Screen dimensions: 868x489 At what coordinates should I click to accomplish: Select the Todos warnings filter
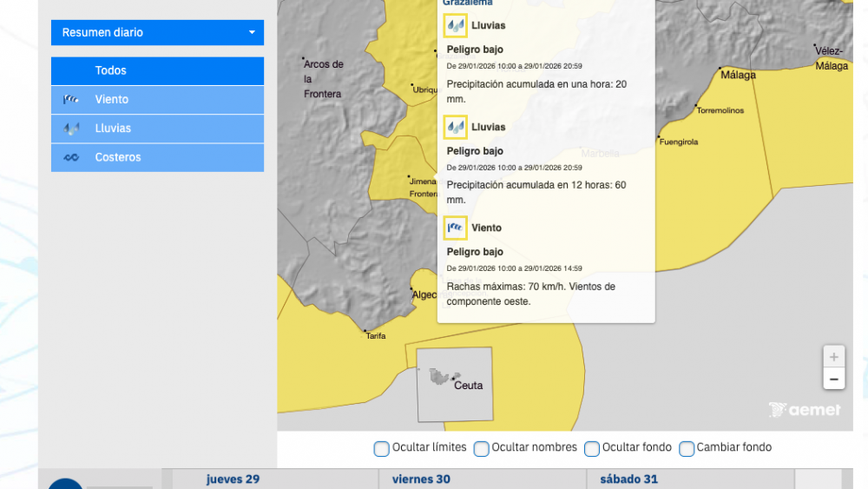(157, 70)
